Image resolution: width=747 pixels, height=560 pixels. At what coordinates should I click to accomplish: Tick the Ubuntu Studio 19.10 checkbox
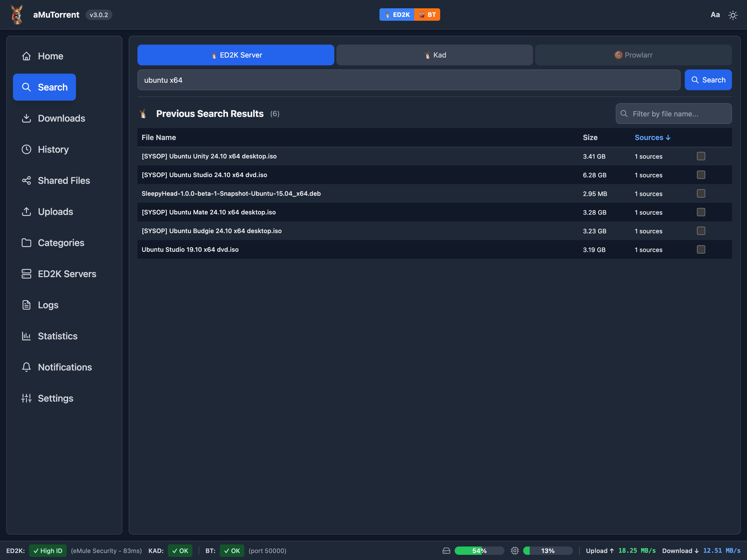[x=701, y=249]
